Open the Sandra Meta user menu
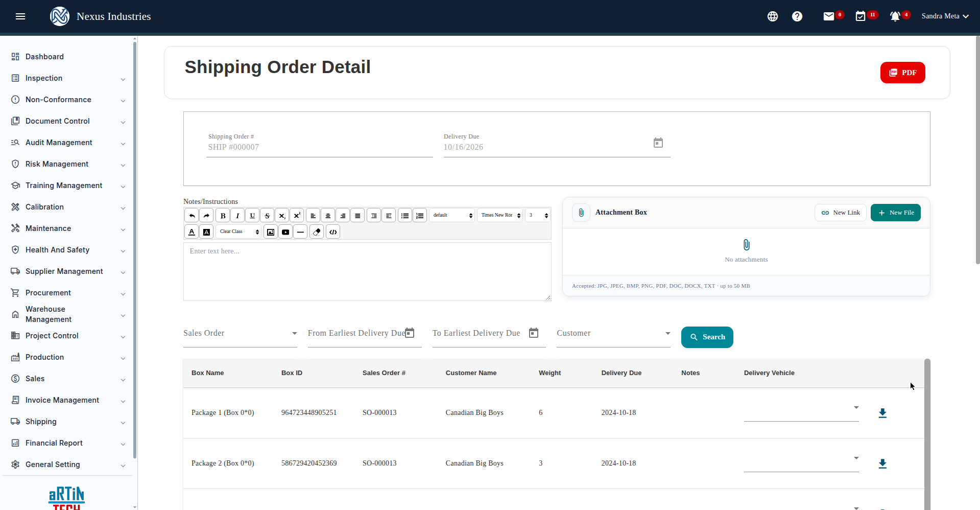 click(945, 16)
